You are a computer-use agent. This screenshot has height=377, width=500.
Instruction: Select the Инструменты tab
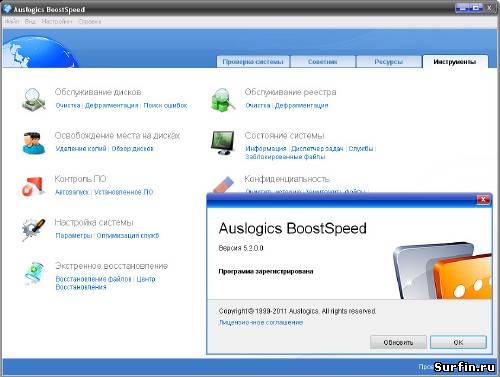pyautogui.click(x=455, y=62)
